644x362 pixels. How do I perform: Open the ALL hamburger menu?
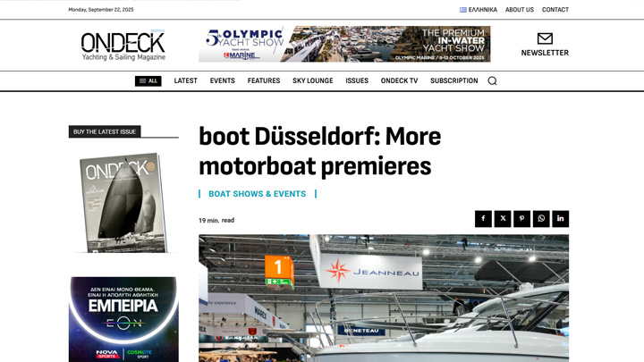click(148, 81)
